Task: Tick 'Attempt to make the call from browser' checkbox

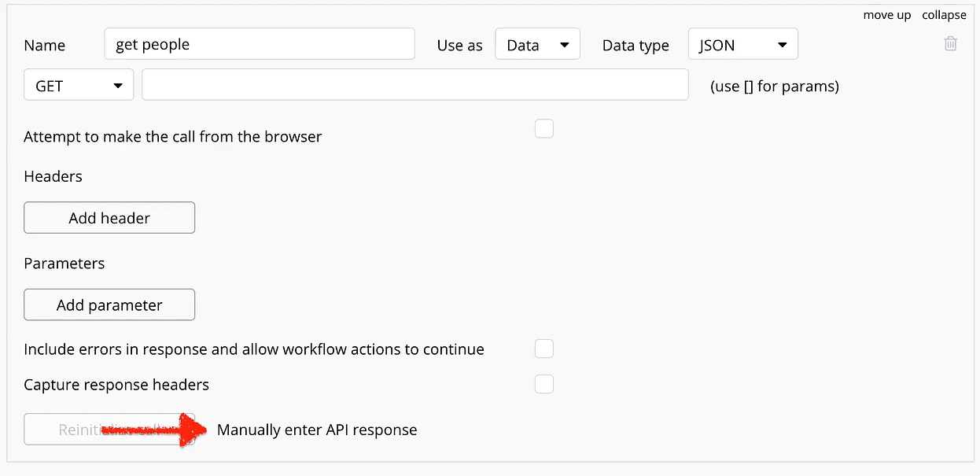Action: click(x=543, y=129)
